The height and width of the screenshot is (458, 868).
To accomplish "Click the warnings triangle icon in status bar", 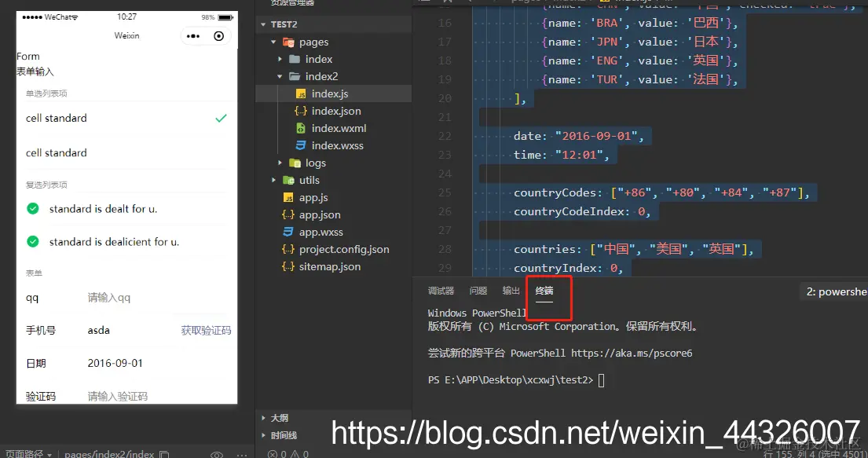I will click(294, 454).
